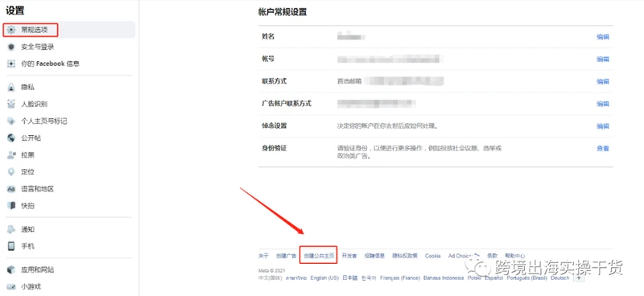The height and width of the screenshot is (296, 644).
Task: Click 查看 for 身份验证
Action: 602,149
